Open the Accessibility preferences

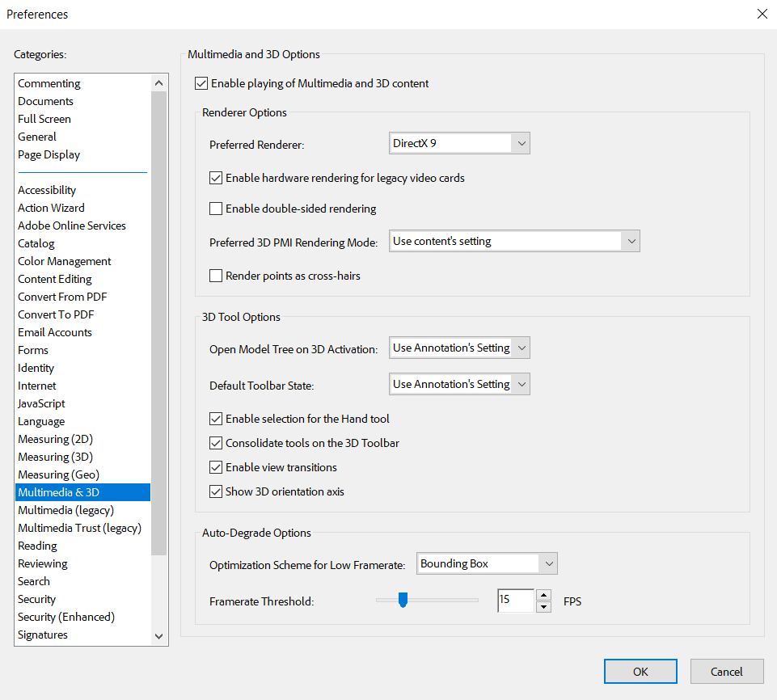point(46,190)
